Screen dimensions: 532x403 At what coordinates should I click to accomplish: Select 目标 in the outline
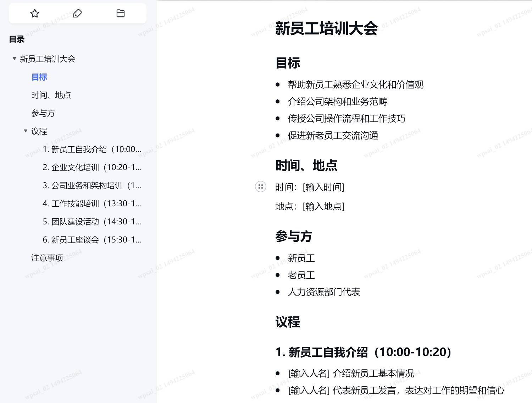[39, 77]
